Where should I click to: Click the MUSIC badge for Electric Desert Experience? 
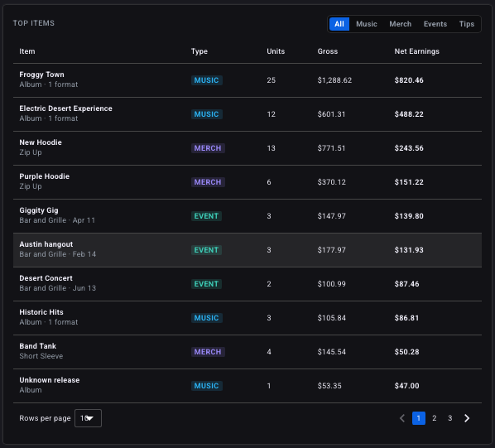pyautogui.click(x=206, y=114)
